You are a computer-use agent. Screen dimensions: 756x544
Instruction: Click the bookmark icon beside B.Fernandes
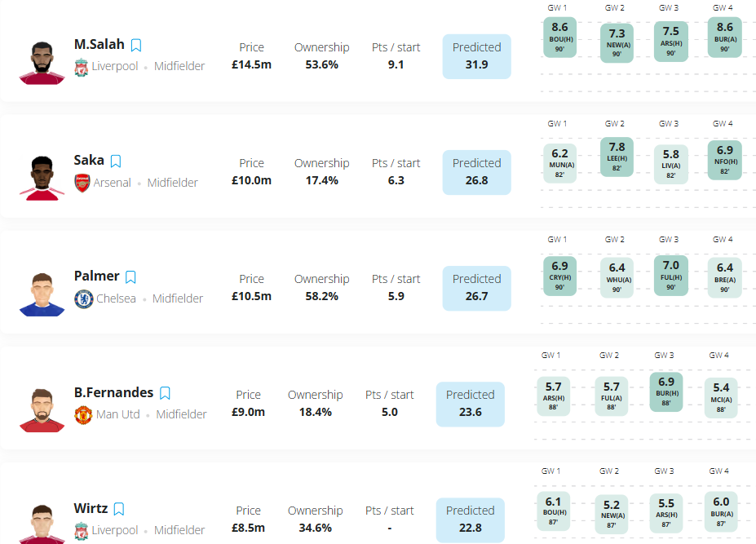pyautogui.click(x=165, y=393)
